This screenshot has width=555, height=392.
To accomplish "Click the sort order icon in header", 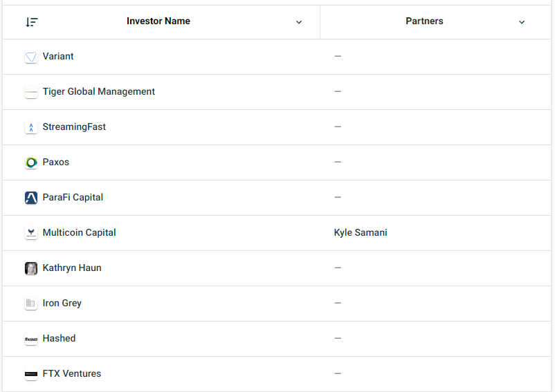I will click(32, 22).
